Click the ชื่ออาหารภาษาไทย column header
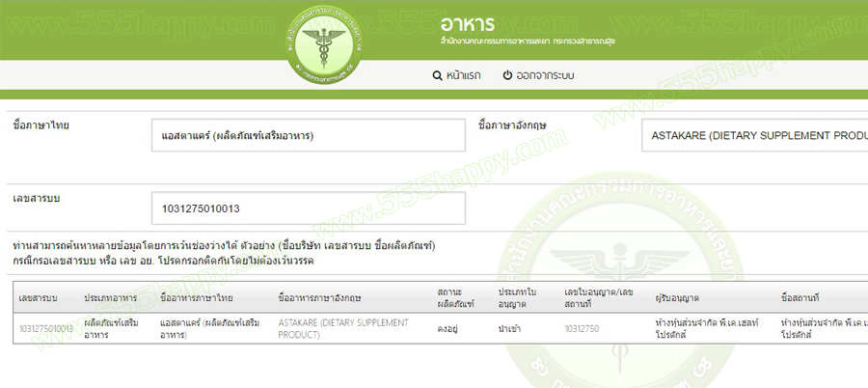 [197, 298]
